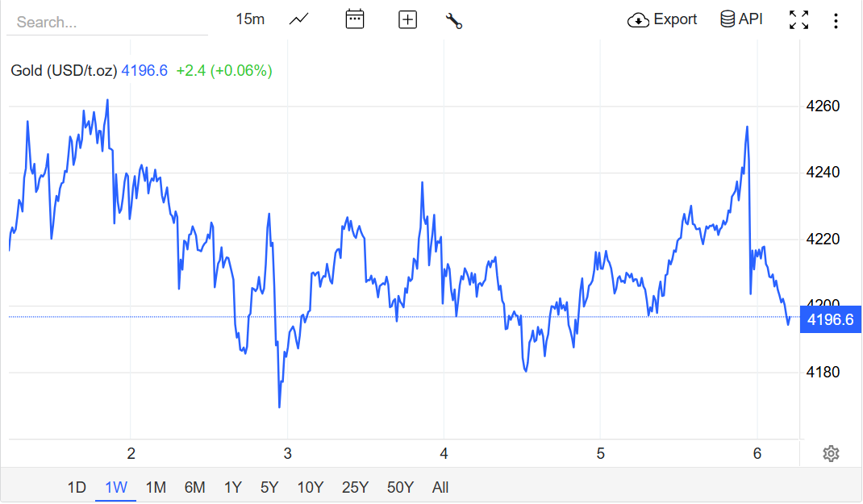863x504 pixels.
Task: Select the 1D time range
Action: (76, 487)
